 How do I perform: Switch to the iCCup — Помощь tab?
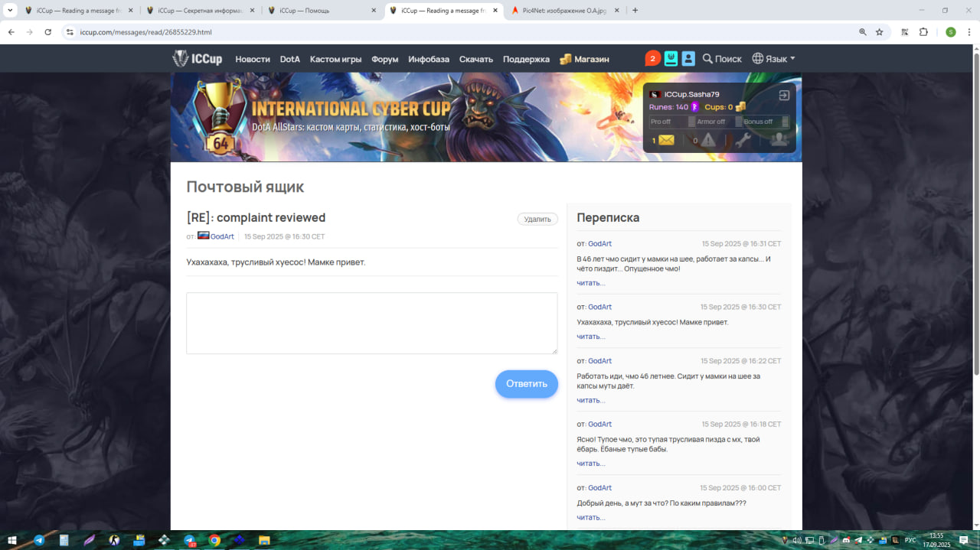(x=322, y=11)
